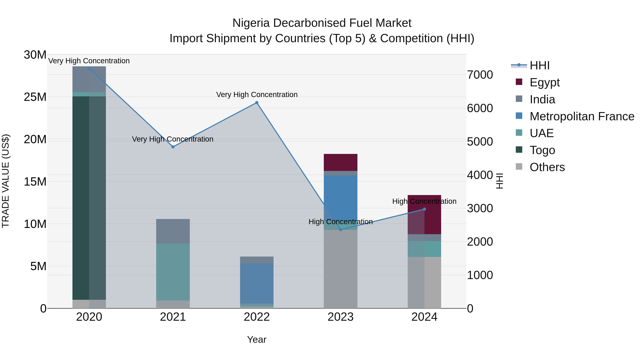Click the 'High Concentration' label for 2023
The height and width of the screenshot is (362, 644).
coord(340,222)
